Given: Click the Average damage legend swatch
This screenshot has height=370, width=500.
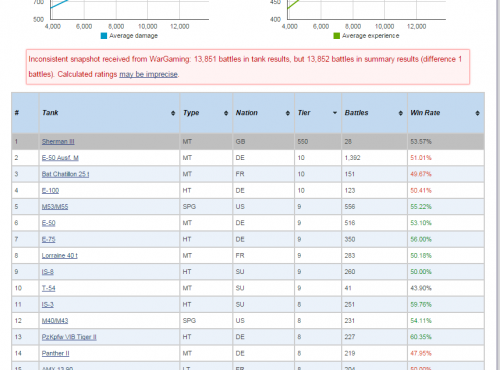Looking at the screenshot, I should coord(104,36).
